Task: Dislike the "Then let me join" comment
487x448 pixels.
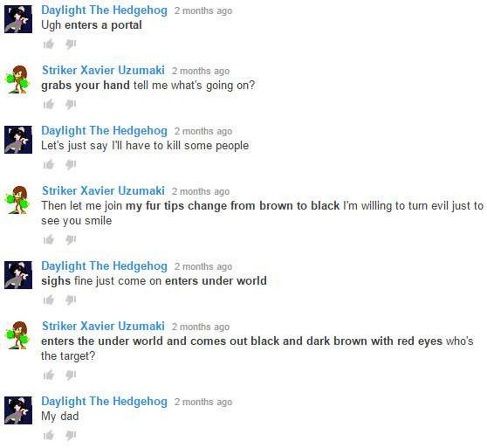Action: point(71,240)
